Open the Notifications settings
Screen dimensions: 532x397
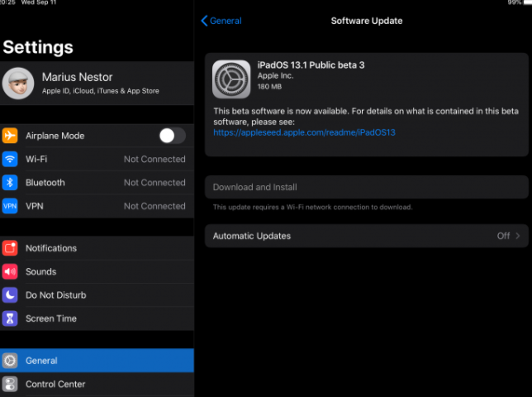tap(97, 248)
